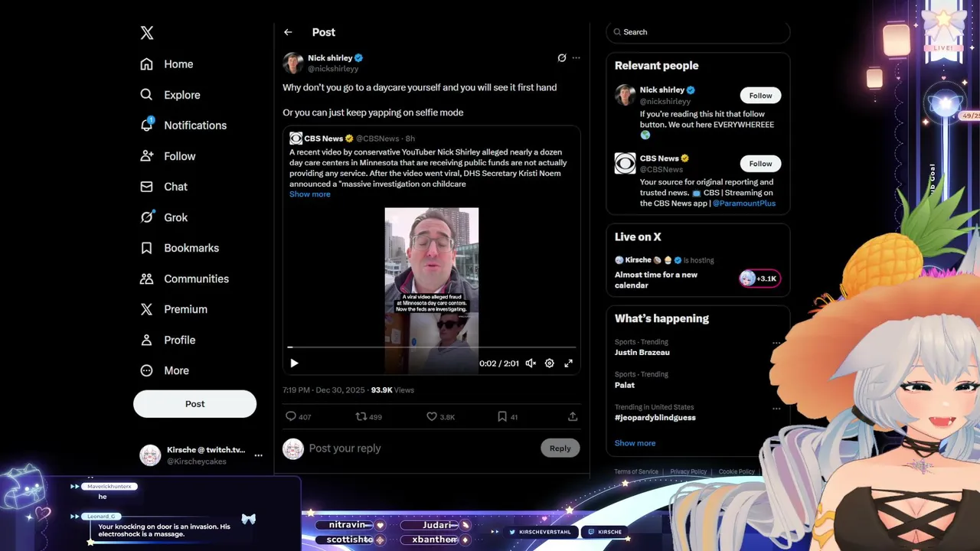Open the Justin Brazeau trend
Screen dimensions: 980x551
coord(642,353)
